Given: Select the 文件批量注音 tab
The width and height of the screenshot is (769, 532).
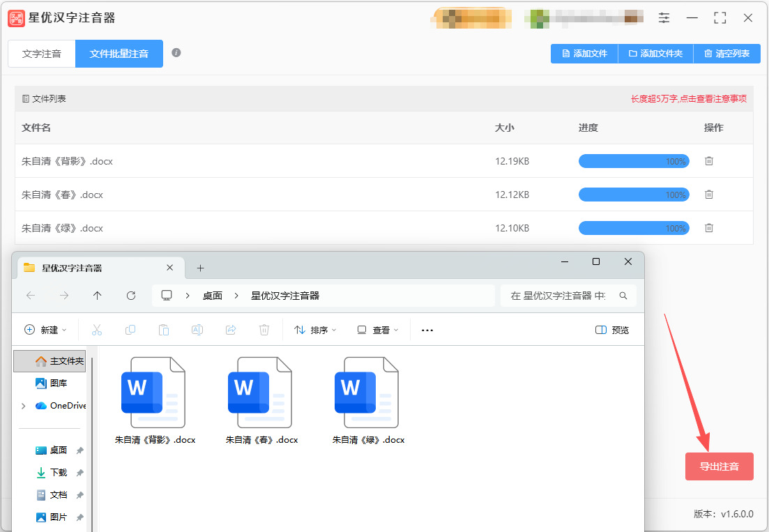Looking at the screenshot, I should tap(119, 54).
